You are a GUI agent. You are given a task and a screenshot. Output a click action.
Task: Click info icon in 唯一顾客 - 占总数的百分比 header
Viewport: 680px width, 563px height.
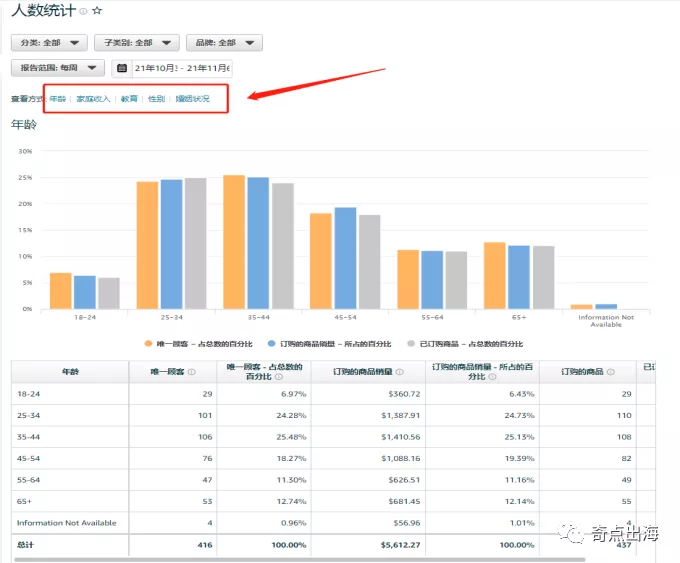[x=289, y=378]
